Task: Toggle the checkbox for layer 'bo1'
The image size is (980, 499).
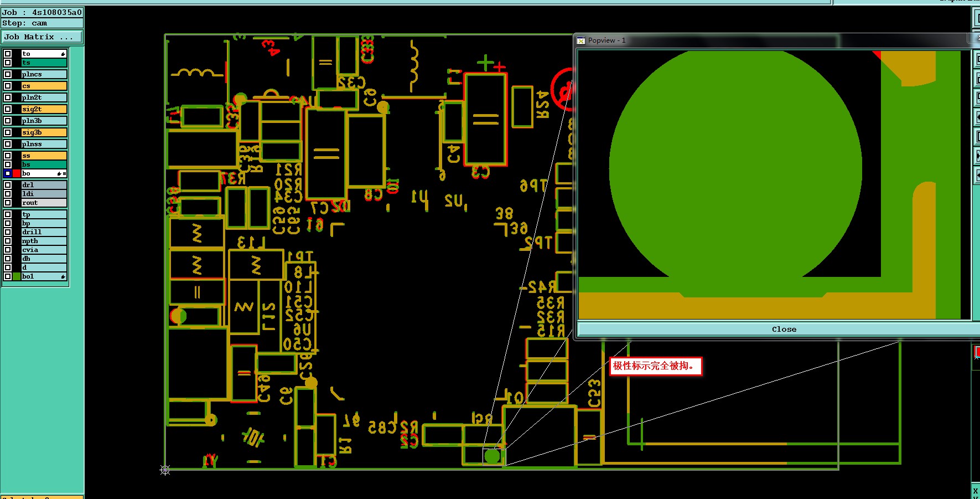Action: pyautogui.click(x=8, y=276)
